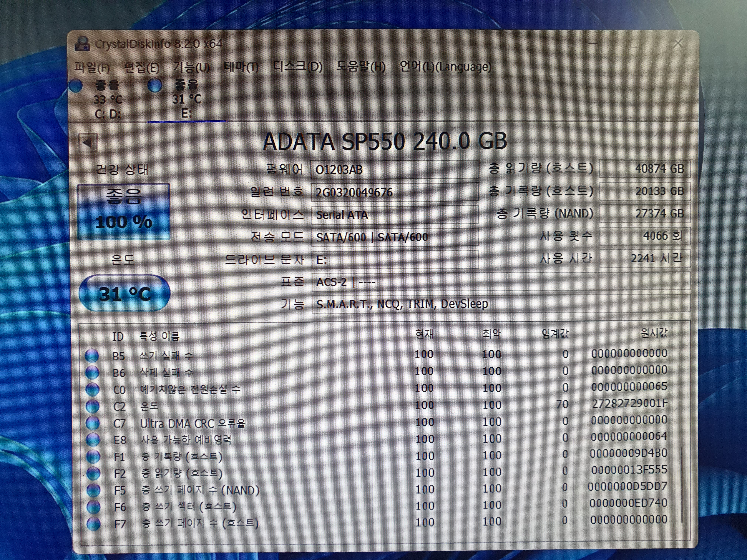
Task: Click the status dot for attribute F2
Action: point(94,473)
